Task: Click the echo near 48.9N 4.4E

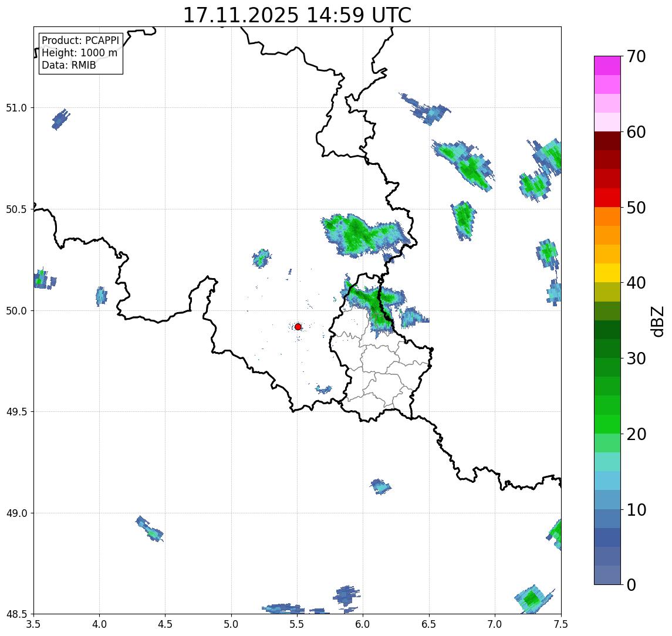Action: pyautogui.click(x=149, y=529)
